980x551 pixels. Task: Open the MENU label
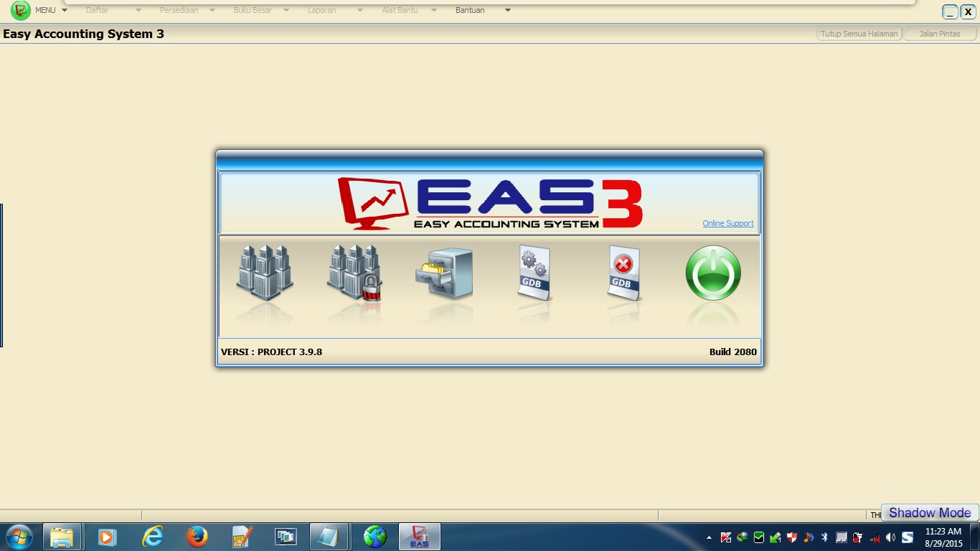click(45, 10)
